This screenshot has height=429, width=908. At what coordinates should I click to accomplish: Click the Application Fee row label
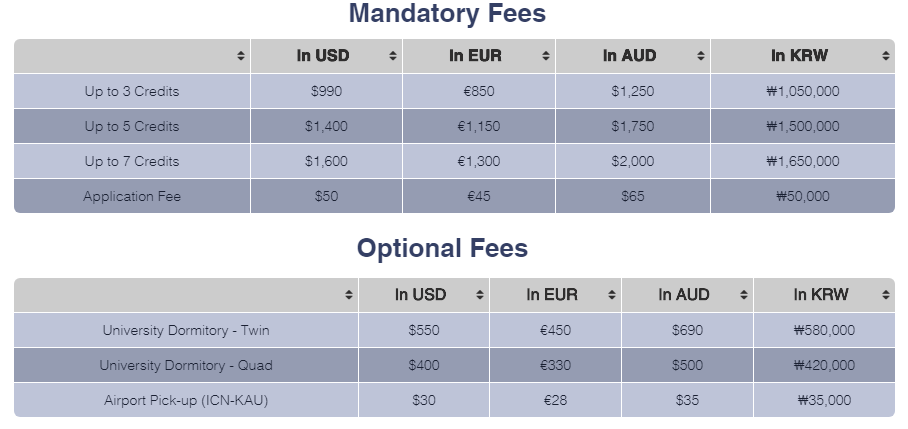132,196
